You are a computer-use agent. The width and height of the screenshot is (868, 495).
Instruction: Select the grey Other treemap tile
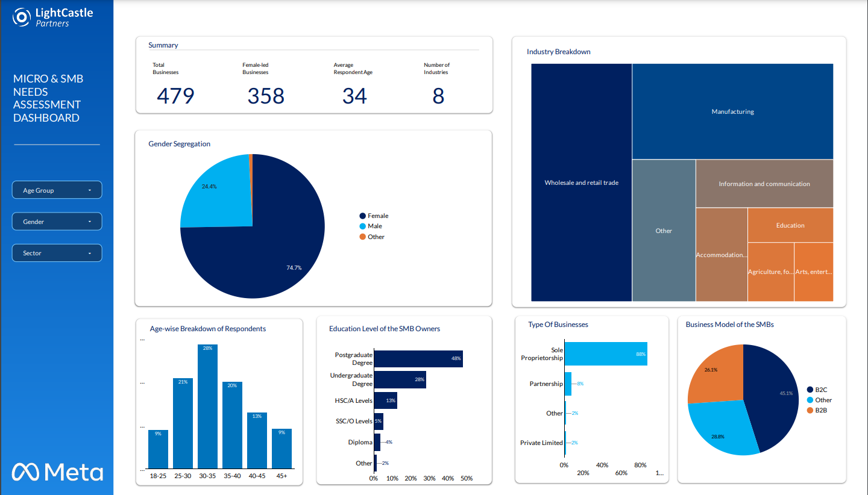coord(664,231)
